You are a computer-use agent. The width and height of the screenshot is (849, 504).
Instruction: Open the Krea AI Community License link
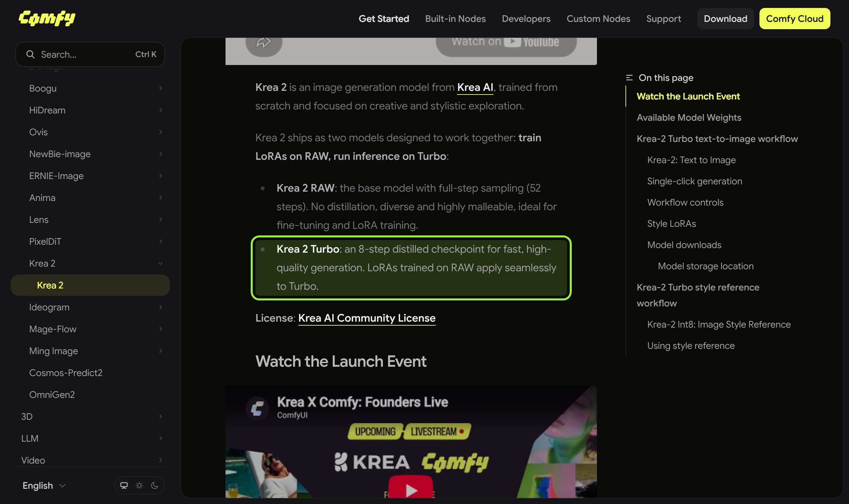coord(366,318)
